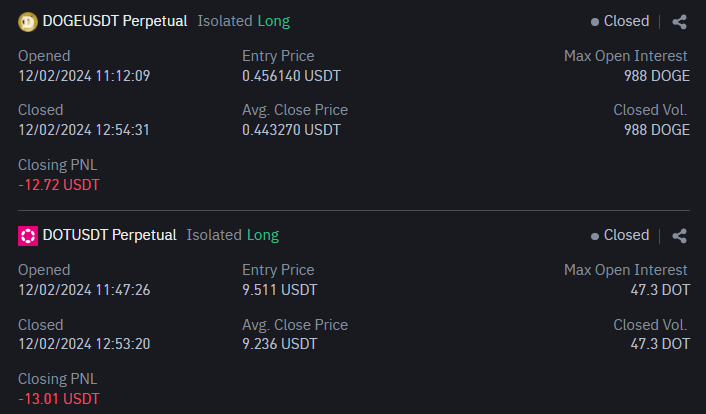Click the 0.456140 USDT entry price
Viewport: 706px width, 414px height.
pyautogui.click(x=291, y=76)
